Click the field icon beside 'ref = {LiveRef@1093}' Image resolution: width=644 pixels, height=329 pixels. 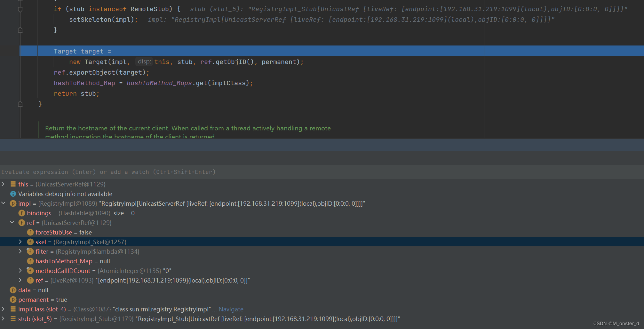coord(30,280)
